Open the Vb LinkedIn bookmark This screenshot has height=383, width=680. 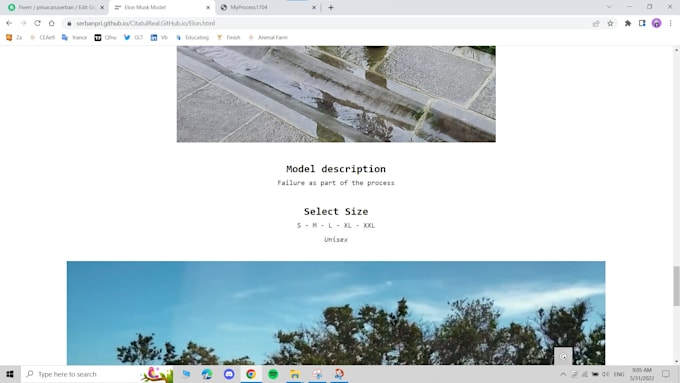pos(159,38)
